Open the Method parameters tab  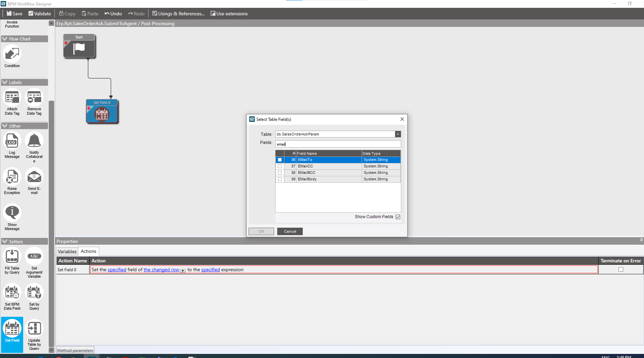click(75, 351)
